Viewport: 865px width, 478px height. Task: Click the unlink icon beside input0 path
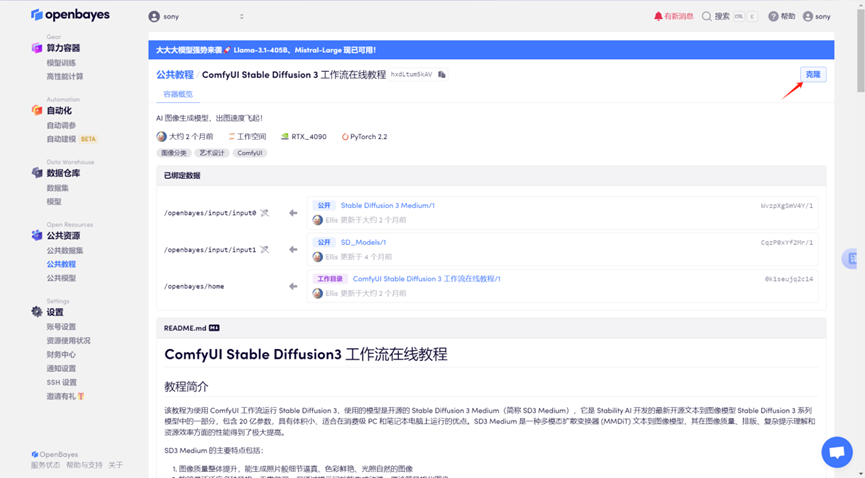pos(265,213)
